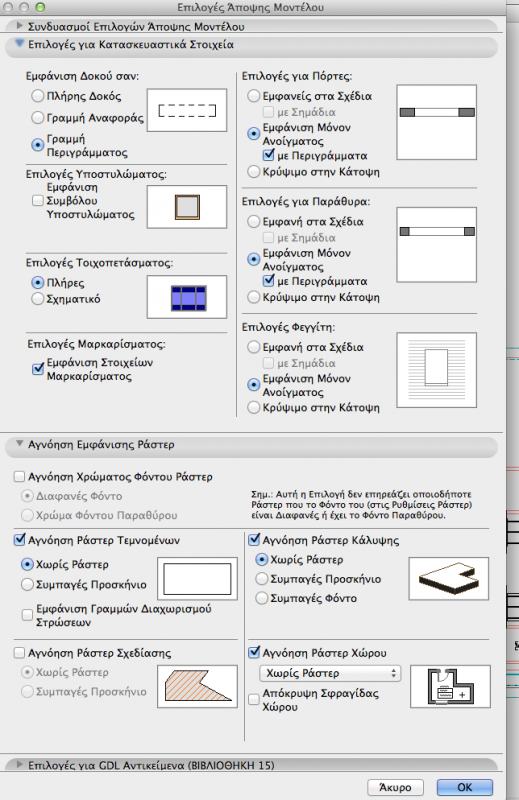Click the column symbol preview icon
This screenshot has height=800, width=519.
[187, 207]
